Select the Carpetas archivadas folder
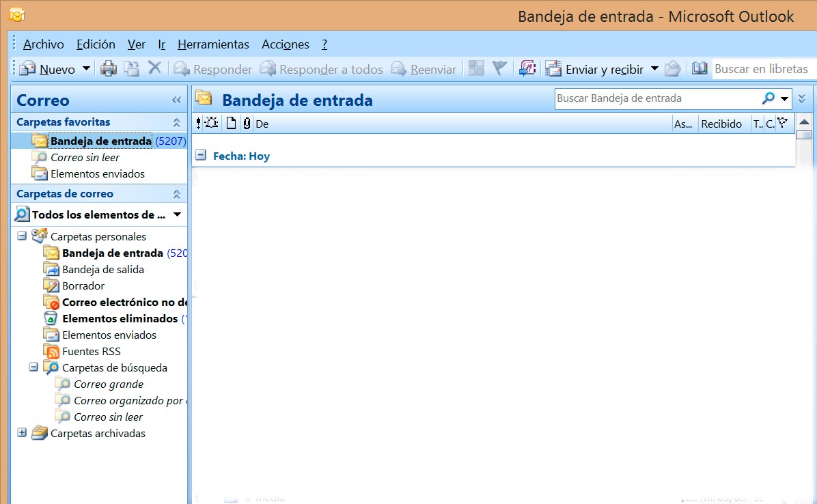This screenshot has width=817, height=504. 98,434
